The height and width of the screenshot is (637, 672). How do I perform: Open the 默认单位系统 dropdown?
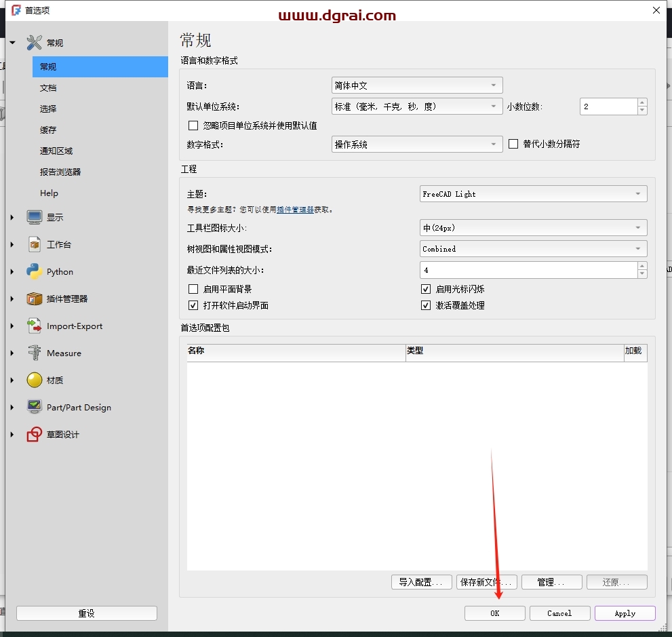417,107
